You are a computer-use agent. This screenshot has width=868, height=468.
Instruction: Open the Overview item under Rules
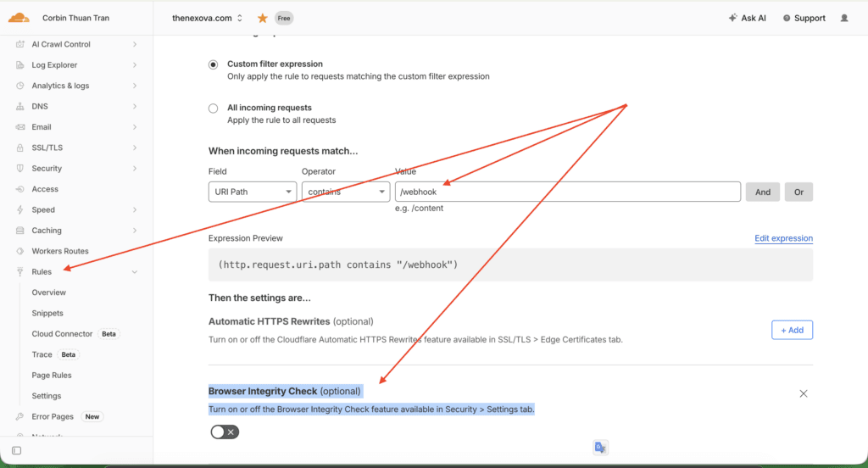pos(48,292)
